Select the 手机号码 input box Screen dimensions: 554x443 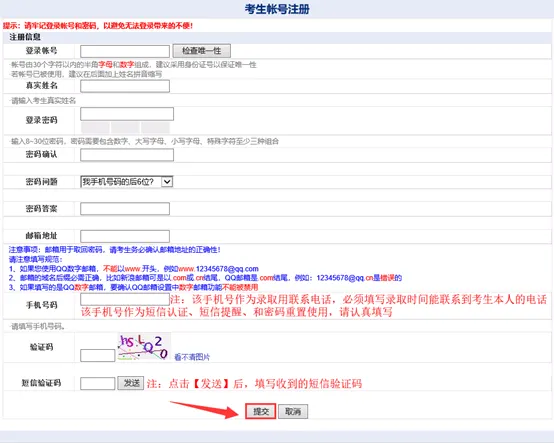click(125, 300)
